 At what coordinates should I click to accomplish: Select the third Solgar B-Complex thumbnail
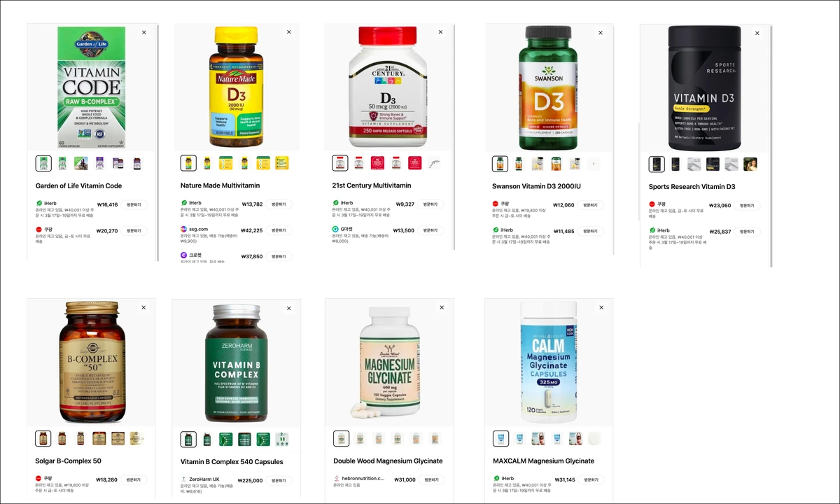pos(80,439)
